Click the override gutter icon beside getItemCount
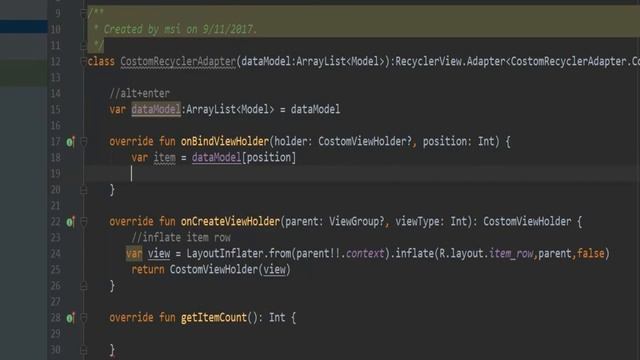The height and width of the screenshot is (360, 640). point(70,318)
